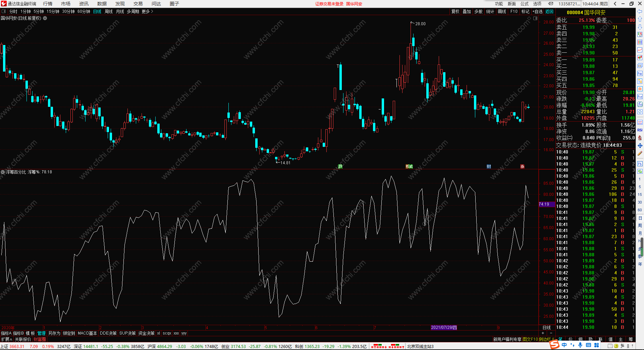Switch to 分时 chart period
Viewport: 644px width, 350px height.
pyautogui.click(x=13, y=11)
